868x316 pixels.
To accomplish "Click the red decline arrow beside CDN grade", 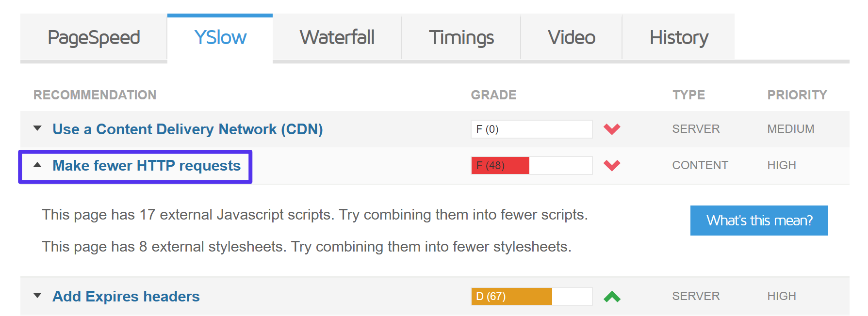I will (x=612, y=129).
